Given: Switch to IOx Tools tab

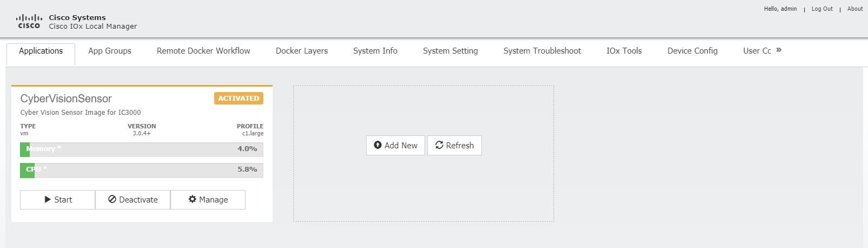Looking at the screenshot, I should [x=624, y=51].
